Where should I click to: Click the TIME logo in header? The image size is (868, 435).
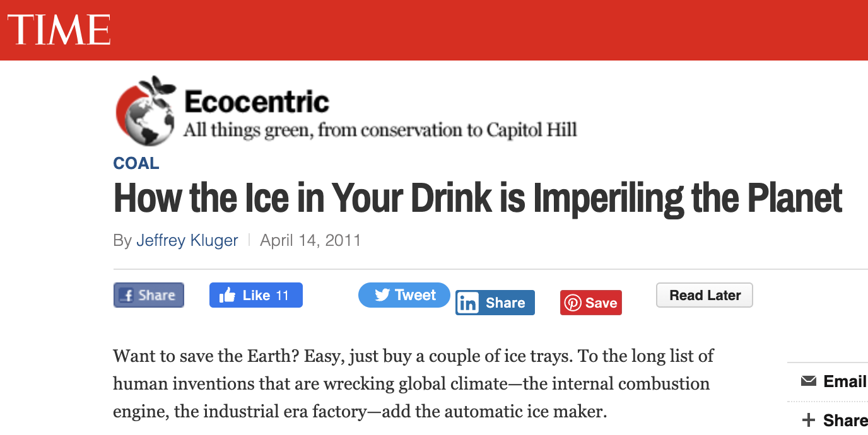(59, 30)
